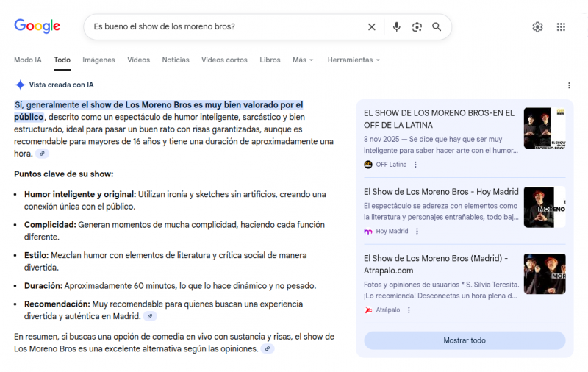Click the Mostrar todo button
This screenshot has width=588, height=372.
tap(465, 340)
